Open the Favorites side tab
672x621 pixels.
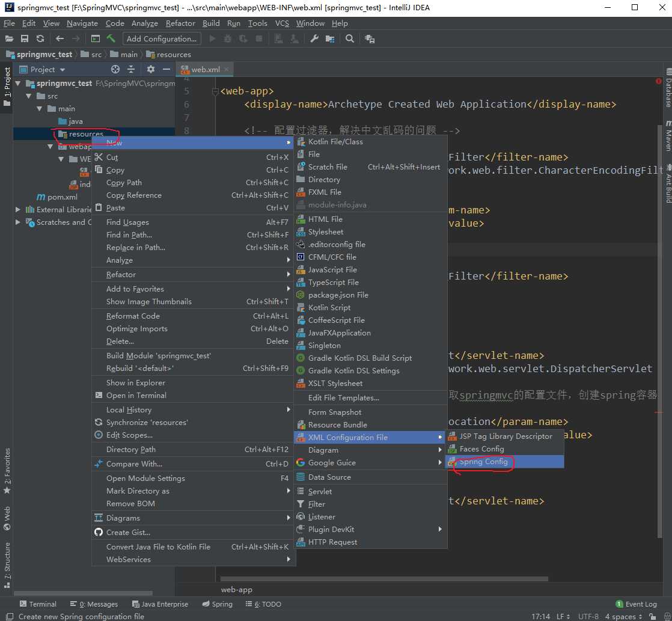tap(7, 471)
